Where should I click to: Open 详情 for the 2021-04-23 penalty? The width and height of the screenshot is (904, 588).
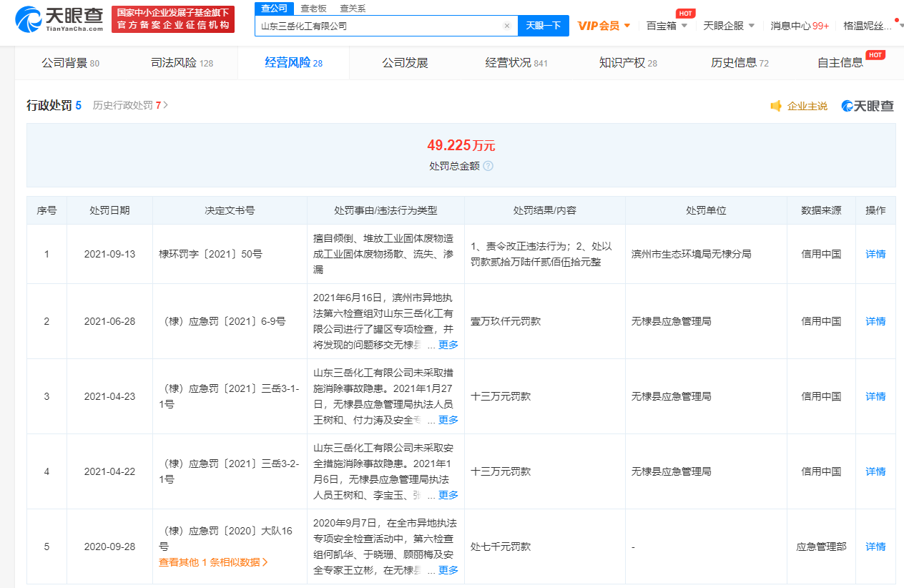(x=875, y=396)
